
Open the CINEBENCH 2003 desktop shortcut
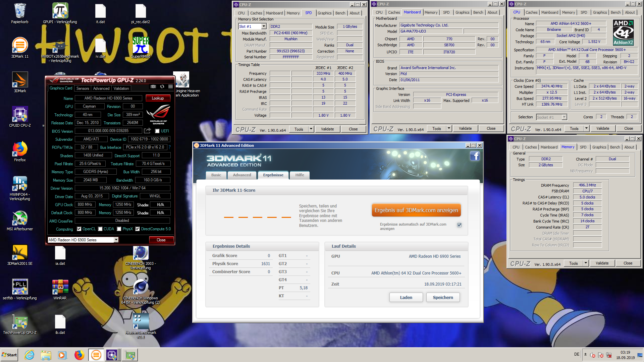coord(141,257)
